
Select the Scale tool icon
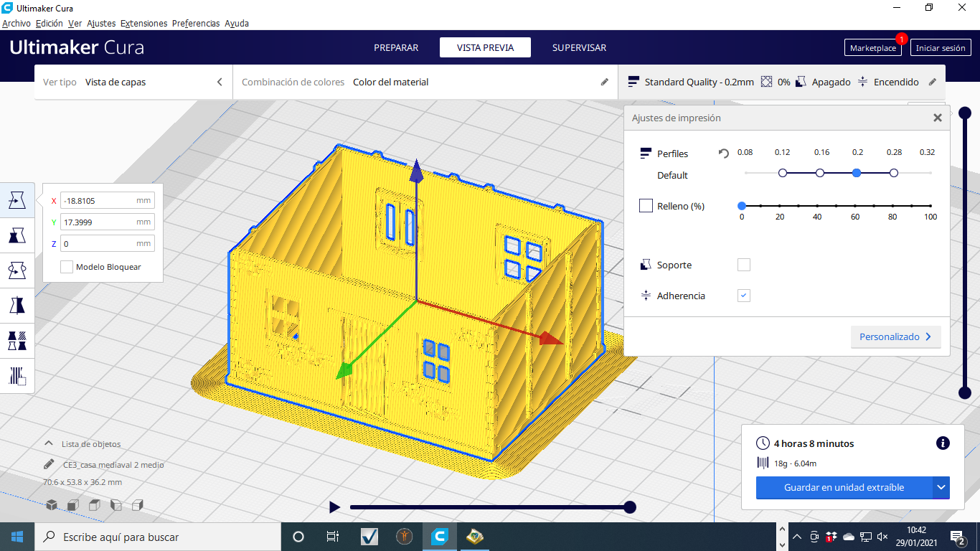click(x=17, y=235)
